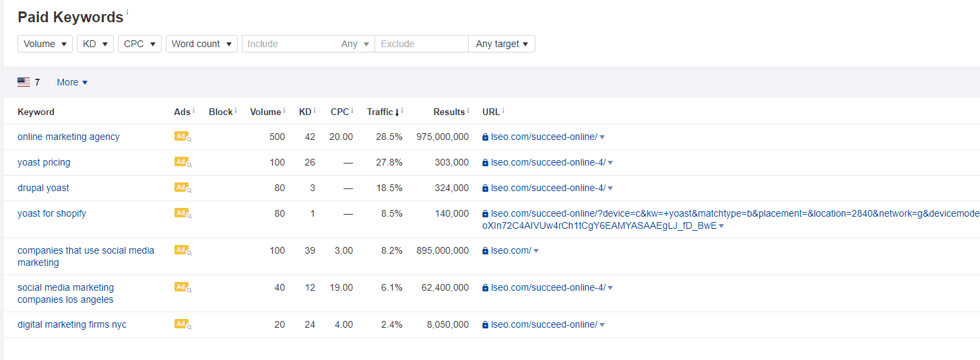The height and width of the screenshot is (360, 980).
Task: Open lseo.com/succeed-online-4/ URL in drupal yoast row
Action: (548, 188)
